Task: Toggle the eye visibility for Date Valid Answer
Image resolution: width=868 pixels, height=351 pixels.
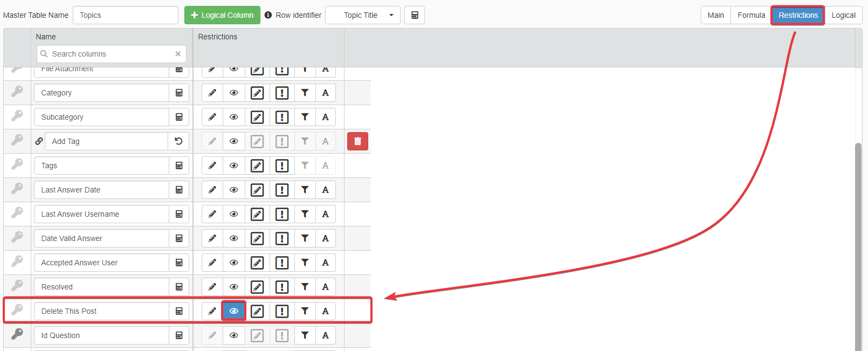Action: 234,238
